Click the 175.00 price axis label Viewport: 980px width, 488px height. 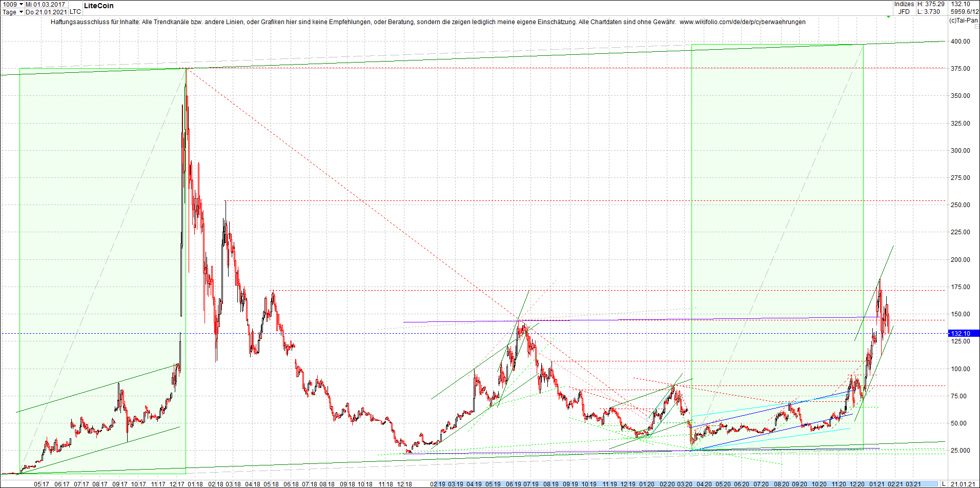961,287
